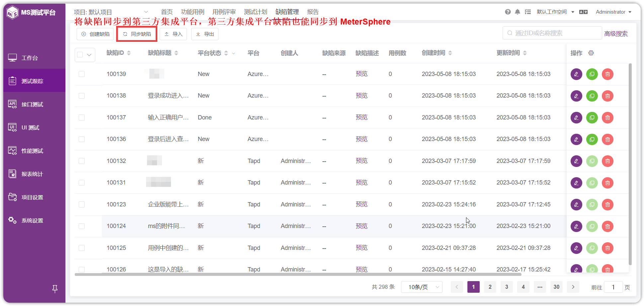This screenshot has width=644, height=306.
Task: Check the row for defect 100137
Action: pyautogui.click(x=82, y=117)
